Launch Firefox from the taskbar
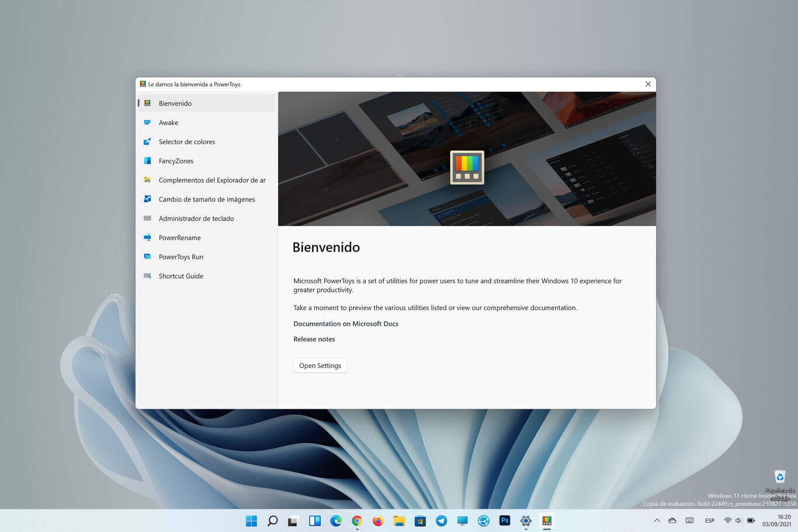798x532 pixels. (378, 521)
